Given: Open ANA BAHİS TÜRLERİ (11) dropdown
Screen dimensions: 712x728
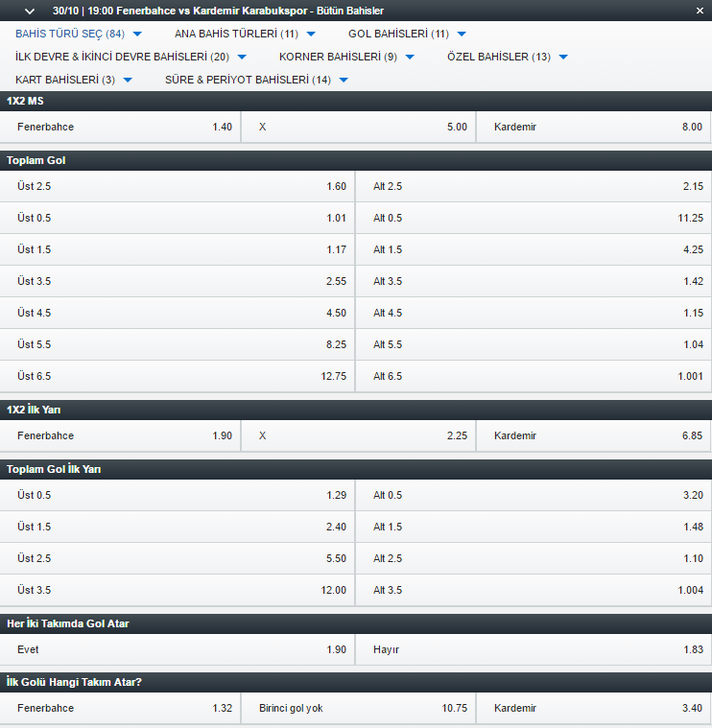Looking at the screenshot, I should [245, 34].
